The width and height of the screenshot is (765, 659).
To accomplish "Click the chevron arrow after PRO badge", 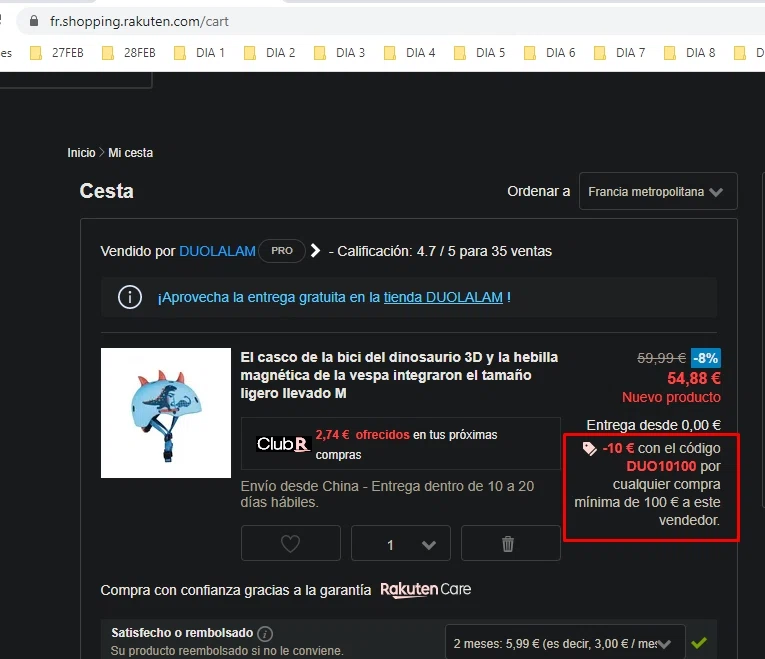I will (316, 251).
